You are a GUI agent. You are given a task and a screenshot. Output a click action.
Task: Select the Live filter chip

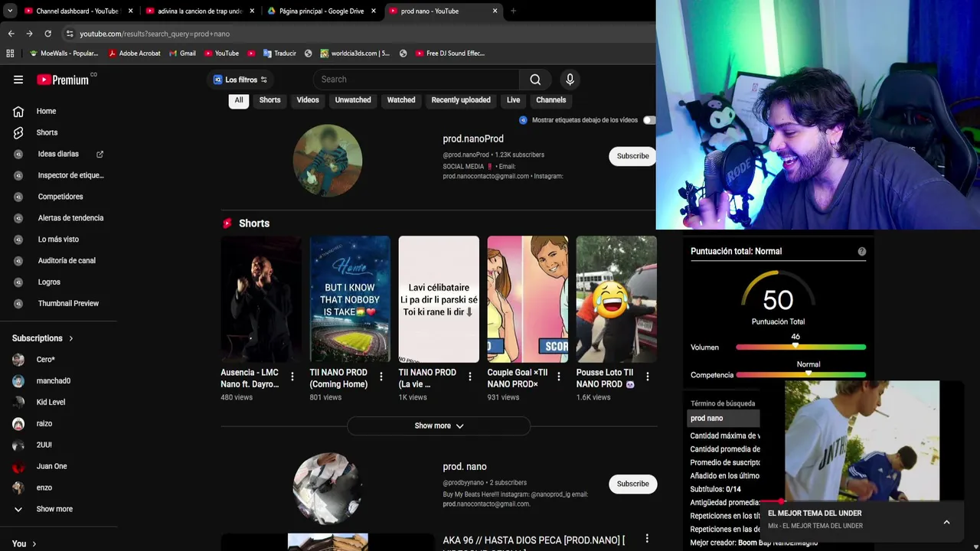[513, 100]
